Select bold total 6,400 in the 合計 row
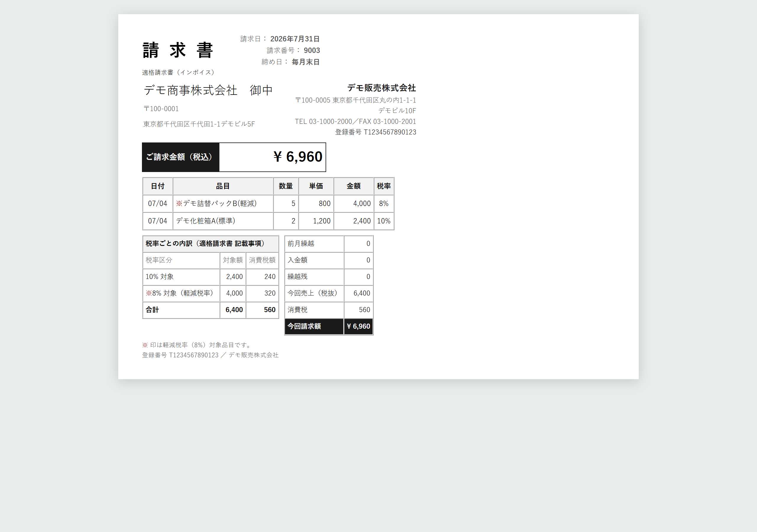Image resolution: width=757 pixels, height=532 pixels. pos(233,310)
